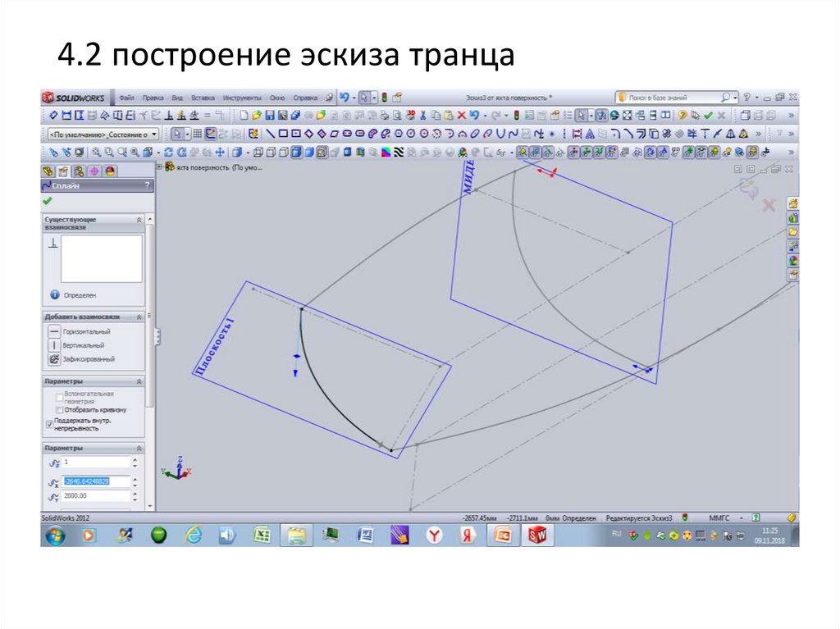Open the knowledge base search options dropdown
840x629 pixels.
735,98
